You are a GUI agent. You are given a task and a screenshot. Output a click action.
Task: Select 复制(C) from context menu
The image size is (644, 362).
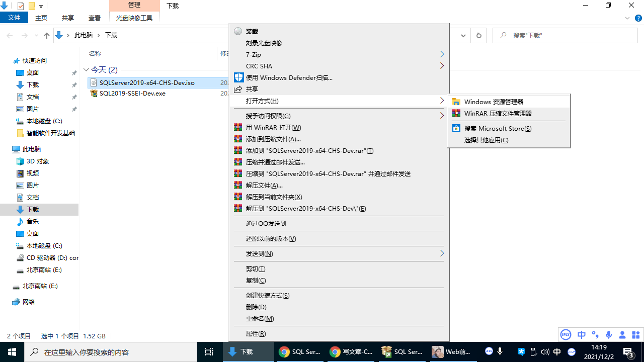pos(339,280)
